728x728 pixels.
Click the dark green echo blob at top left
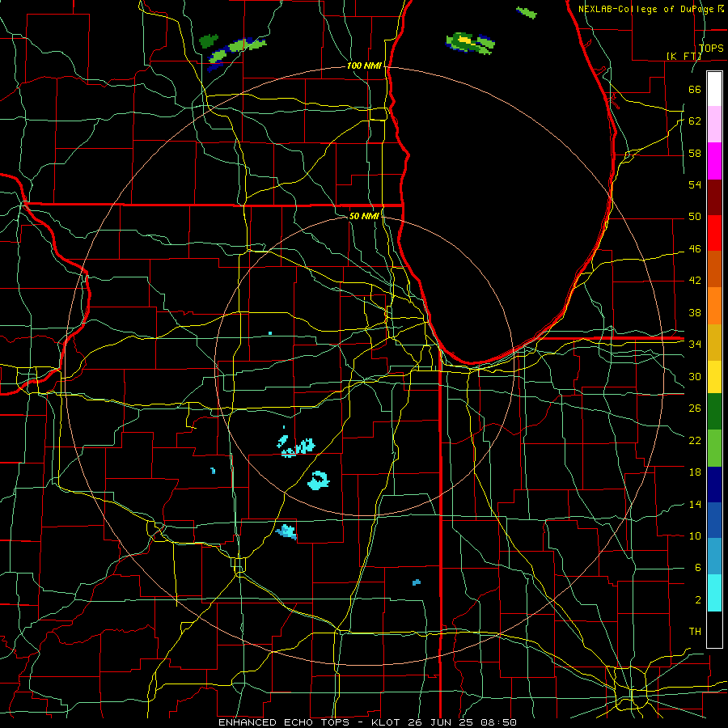[209, 41]
